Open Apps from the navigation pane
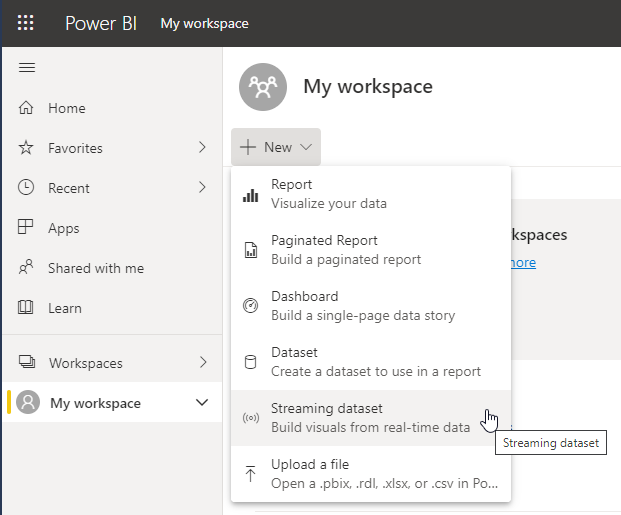The height and width of the screenshot is (515, 621). coord(112,228)
